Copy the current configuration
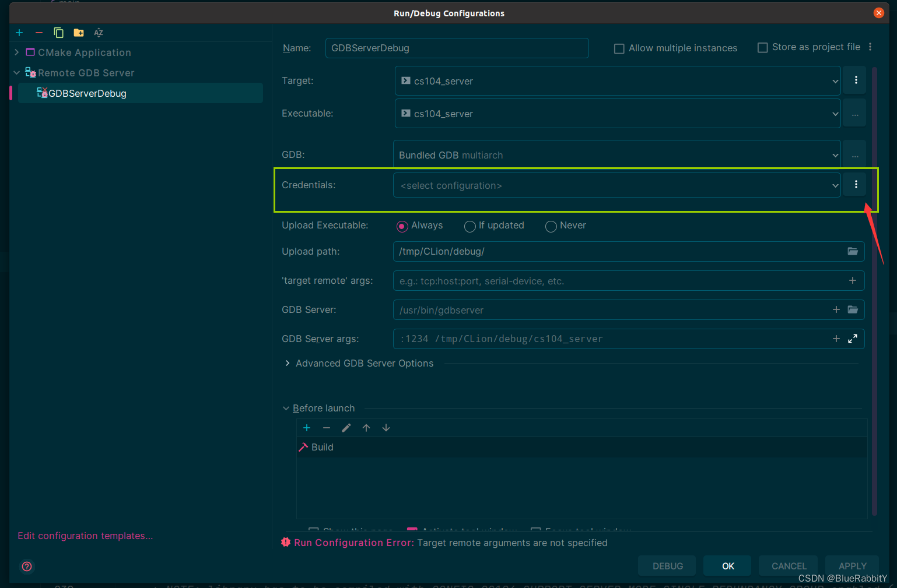Viewport: 897px width, 588px height. tap(58, 33)
